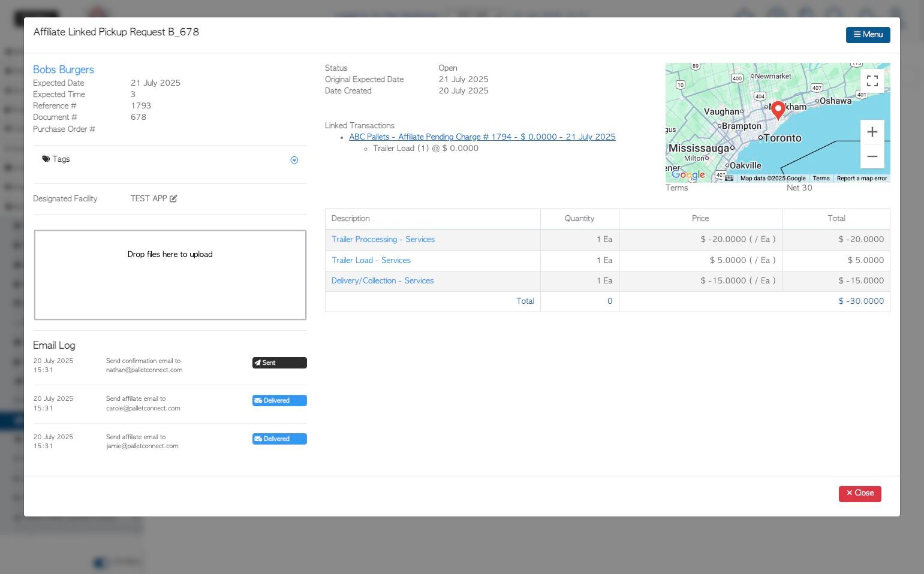Open Delivery/Collection - Services item
The width and height of the screenshot is (924, 574).
383,280
